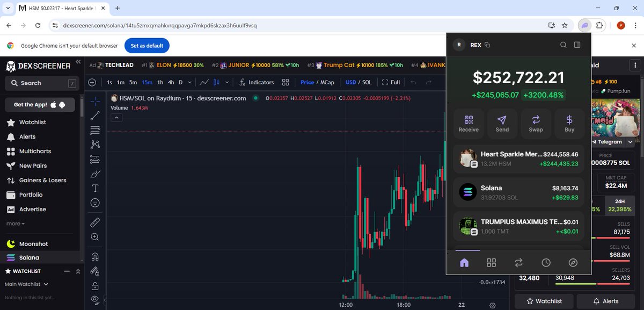Viewport: 644px width, 310px height.
Task: Select the forecasting and measurement tool
Action: point(95,159)
